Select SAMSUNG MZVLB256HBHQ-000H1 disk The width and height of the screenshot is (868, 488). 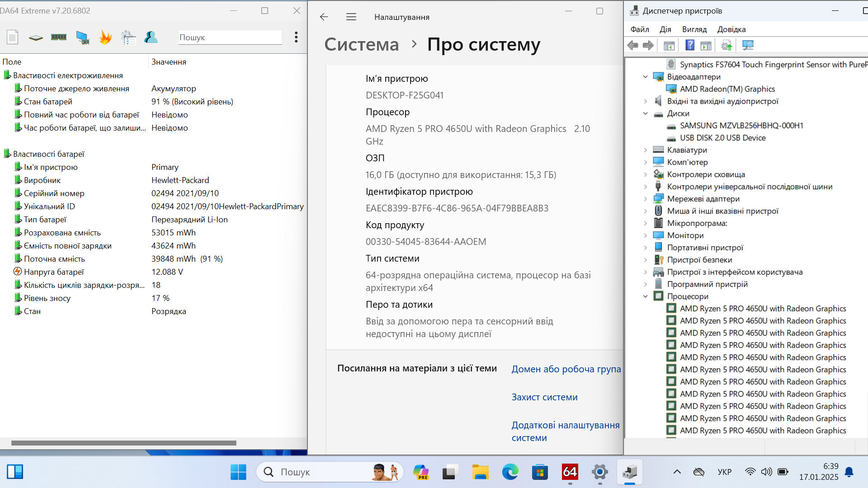[741, 126]
